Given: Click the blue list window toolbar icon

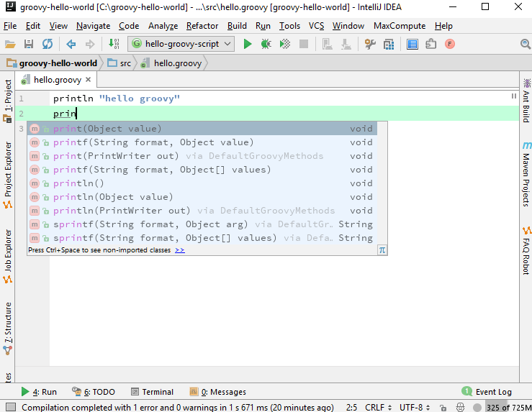Looking at the screenshot, I should click(412, 44).
